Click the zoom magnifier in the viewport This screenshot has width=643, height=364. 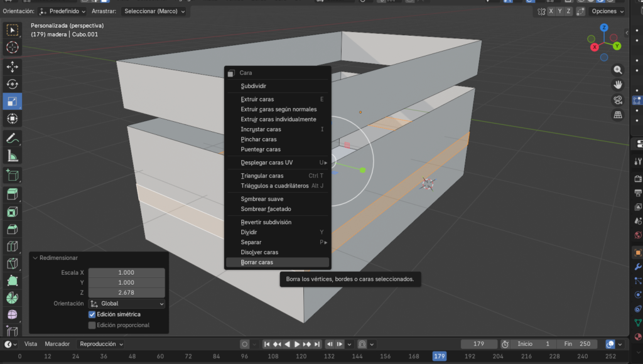618,70
